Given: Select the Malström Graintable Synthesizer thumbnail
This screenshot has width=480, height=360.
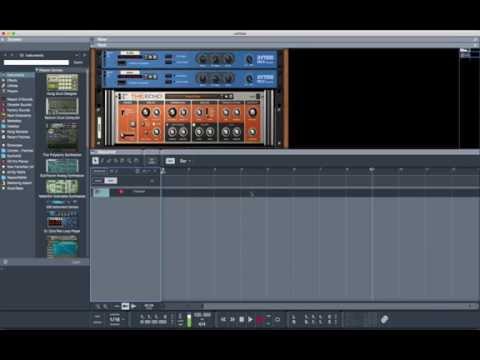Looking at the screenshot, I should (62, 186).
